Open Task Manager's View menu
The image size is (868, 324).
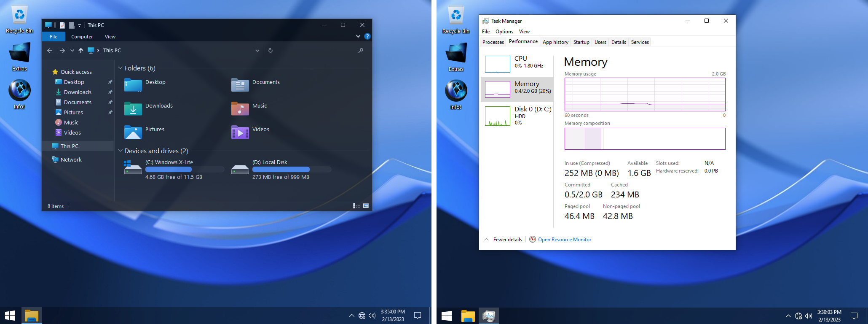pos(524,32)
